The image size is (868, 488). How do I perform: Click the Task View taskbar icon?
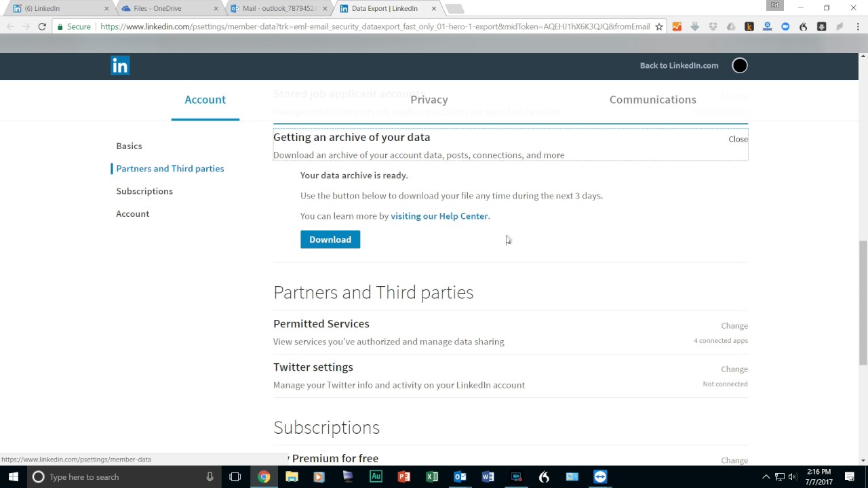pos(235,476)
